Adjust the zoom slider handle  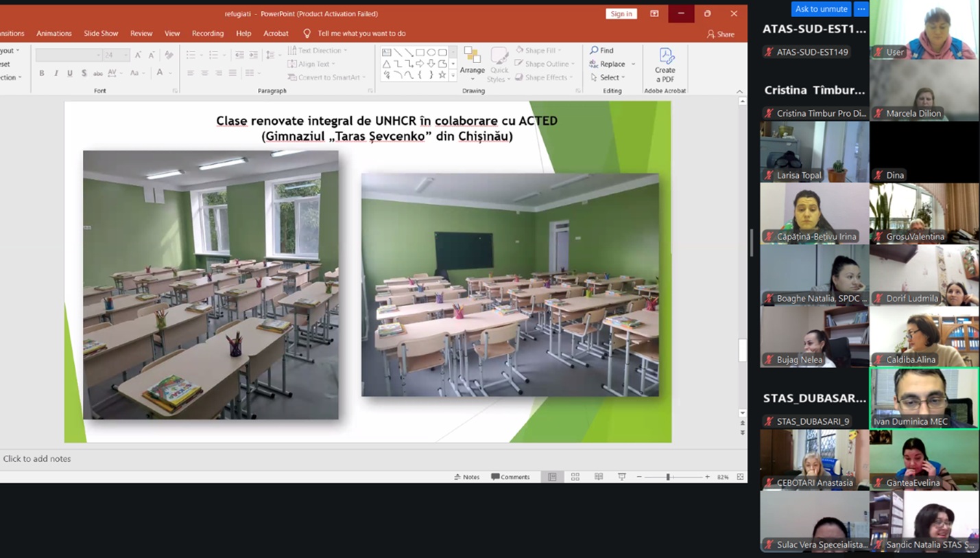pyautogui.click(x=668, y=477)
